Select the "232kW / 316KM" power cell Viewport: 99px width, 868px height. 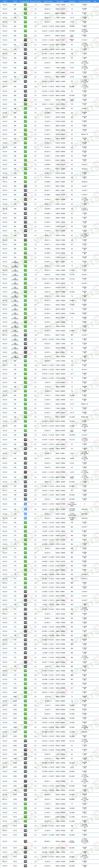(x=60, y=182)
